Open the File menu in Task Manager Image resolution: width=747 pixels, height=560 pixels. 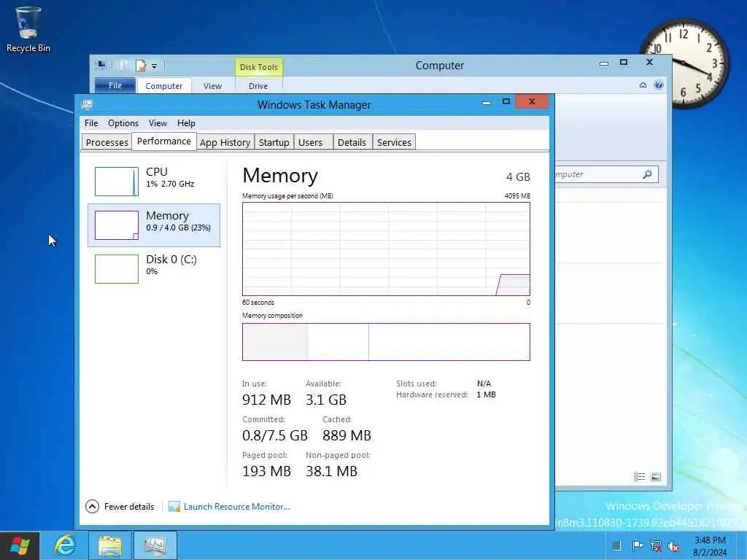point(91,123)
